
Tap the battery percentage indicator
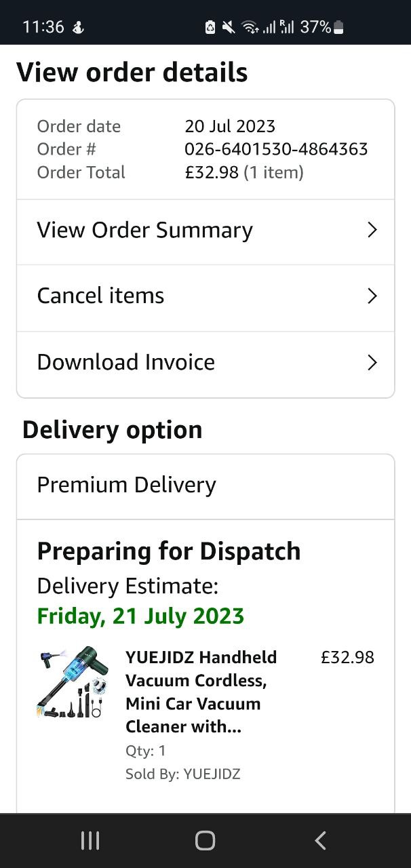point(315,27)
